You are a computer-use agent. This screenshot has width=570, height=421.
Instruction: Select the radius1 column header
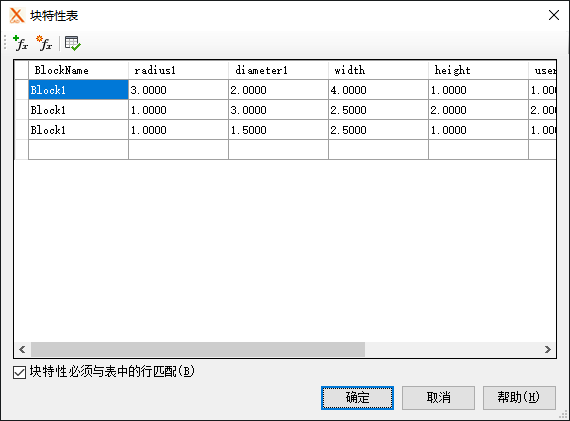tap(178, 70)
